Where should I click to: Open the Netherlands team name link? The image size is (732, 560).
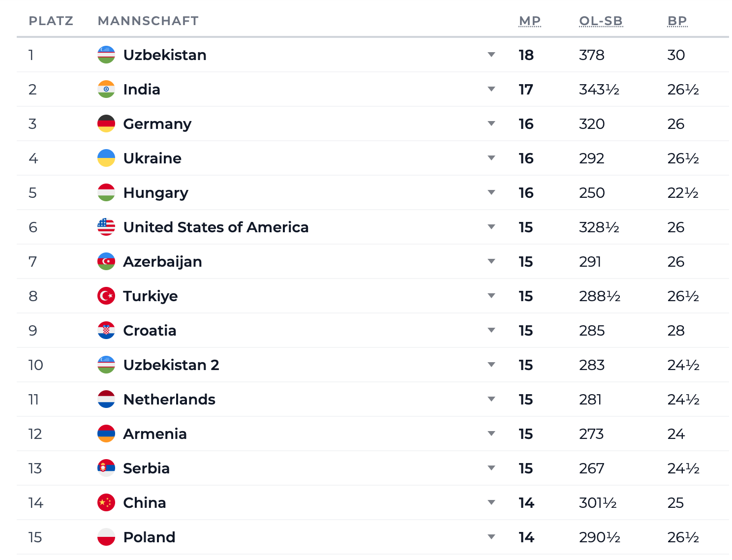coord(169,399)
